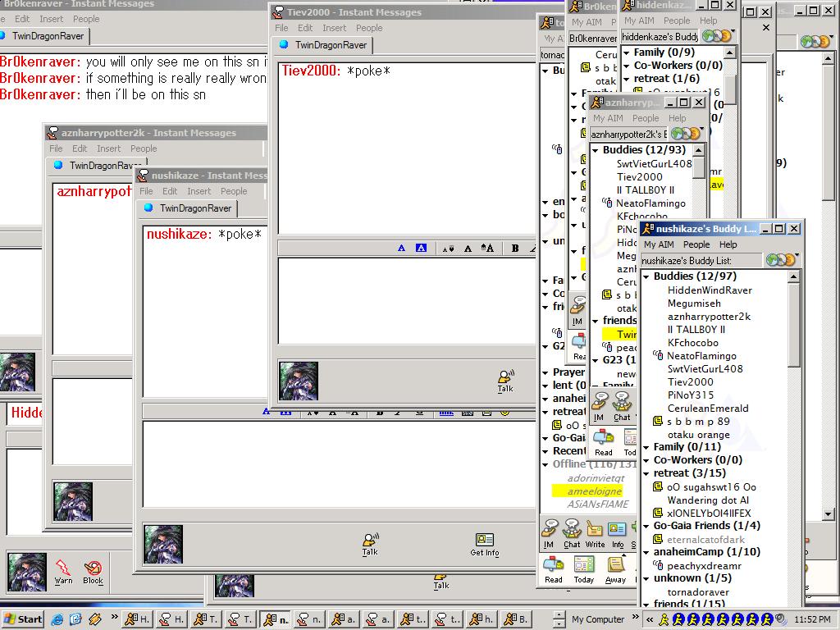Select buddy CeruleanEmerald in nushikaze's list
This screenshot has width=840, height=630.
click(708, 409)
